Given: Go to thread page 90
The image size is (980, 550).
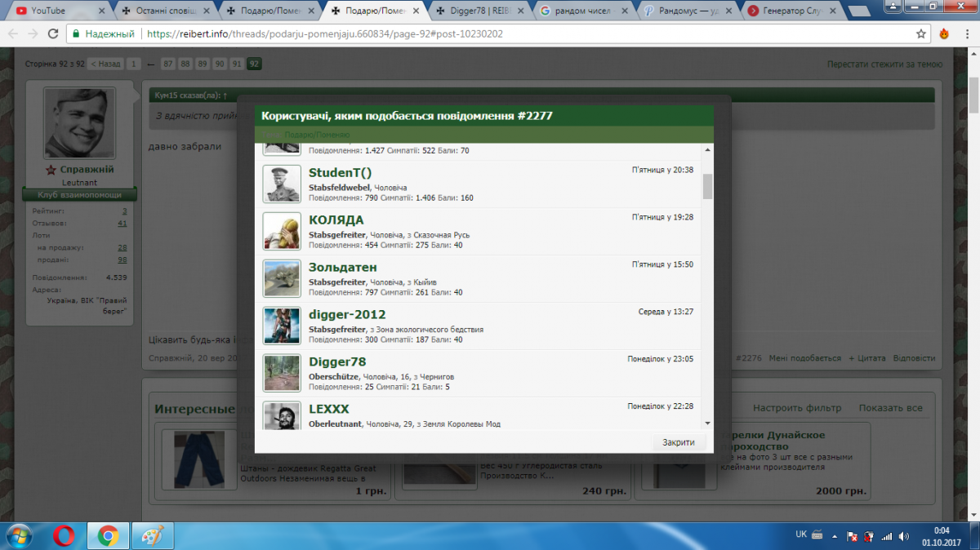Looking at the screenshot, I should (x=220, y=64).
